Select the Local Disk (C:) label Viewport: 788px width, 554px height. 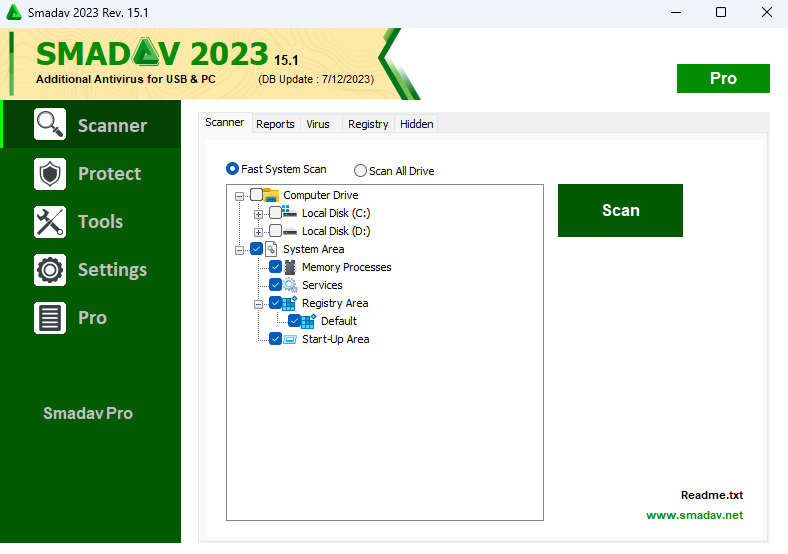point(336,213)
